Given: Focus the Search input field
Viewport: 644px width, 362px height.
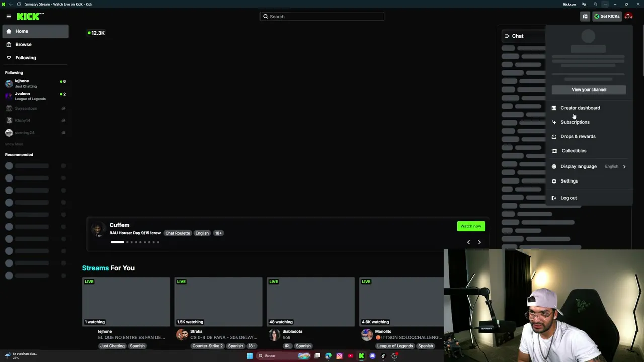Looking at the screenshot, I should (322, 16).
